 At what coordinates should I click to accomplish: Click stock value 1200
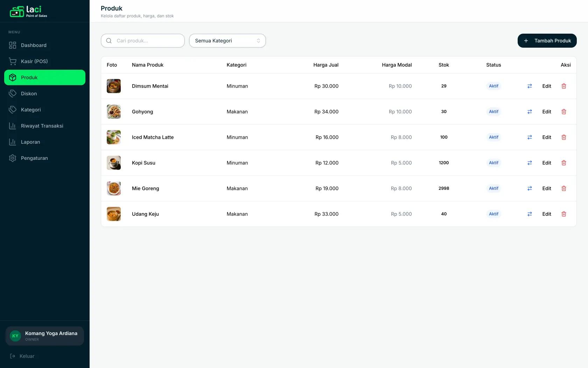pos(444,163)
